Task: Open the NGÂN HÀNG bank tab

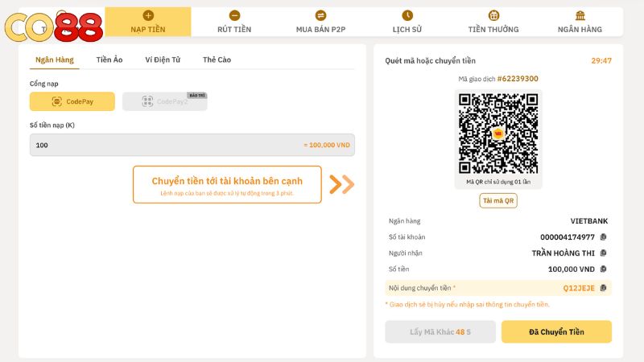Action: (x=580, y=22)
